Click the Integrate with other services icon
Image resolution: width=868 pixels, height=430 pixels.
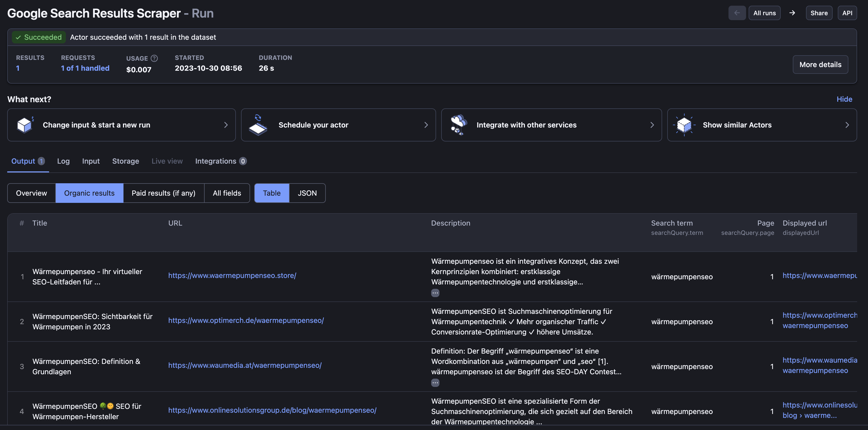click(459, 125)
